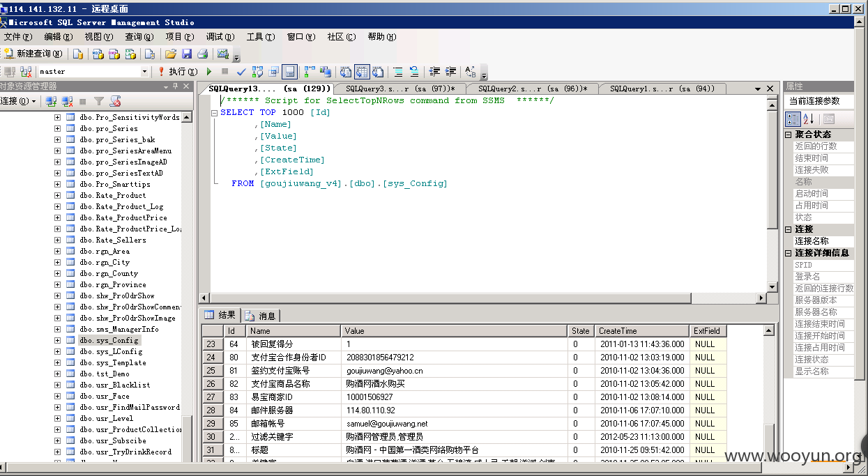Select the 消息 messages tab
Image resolution: width=868 pixels, height=476 pixels.
pyautogui.click(x=261, y=316)
